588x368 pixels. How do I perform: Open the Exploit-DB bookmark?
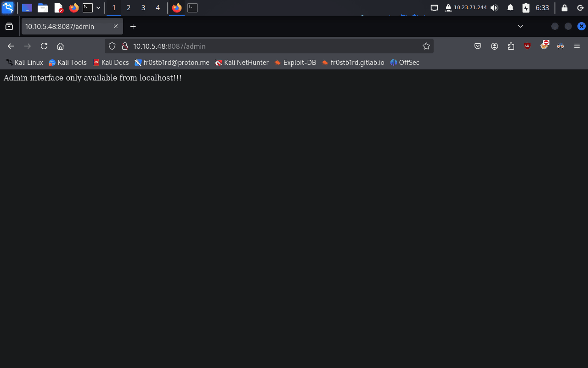(x=295, y=63)
